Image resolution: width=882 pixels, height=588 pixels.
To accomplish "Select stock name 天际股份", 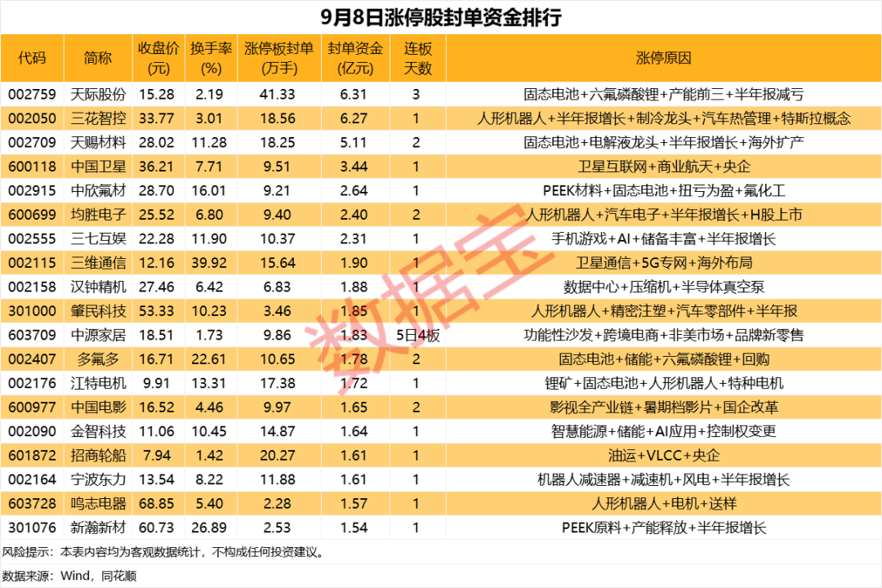I will [x=98, y=94].
